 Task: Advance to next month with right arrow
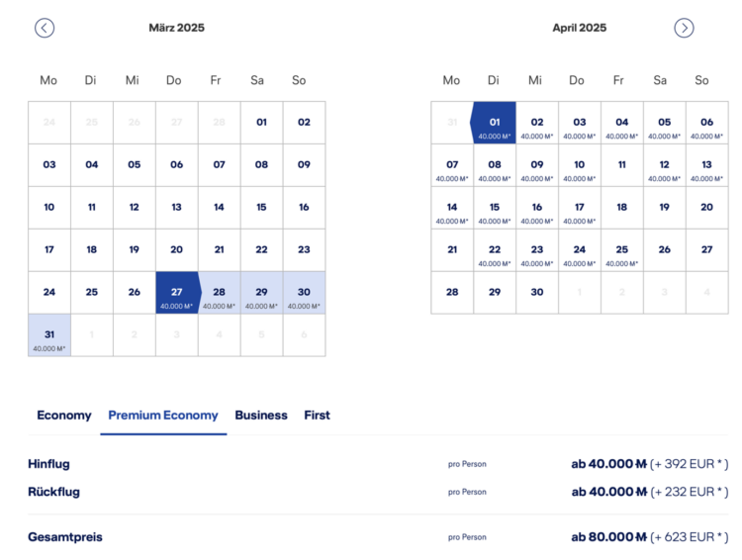(684, 28)
